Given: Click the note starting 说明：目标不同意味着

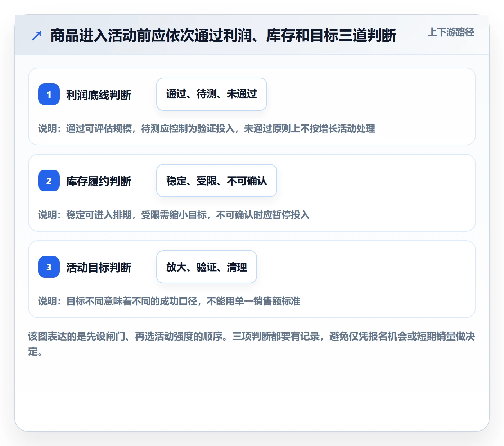Looking at the screenshot, I should pyautogui.click(x=169, y=301).
